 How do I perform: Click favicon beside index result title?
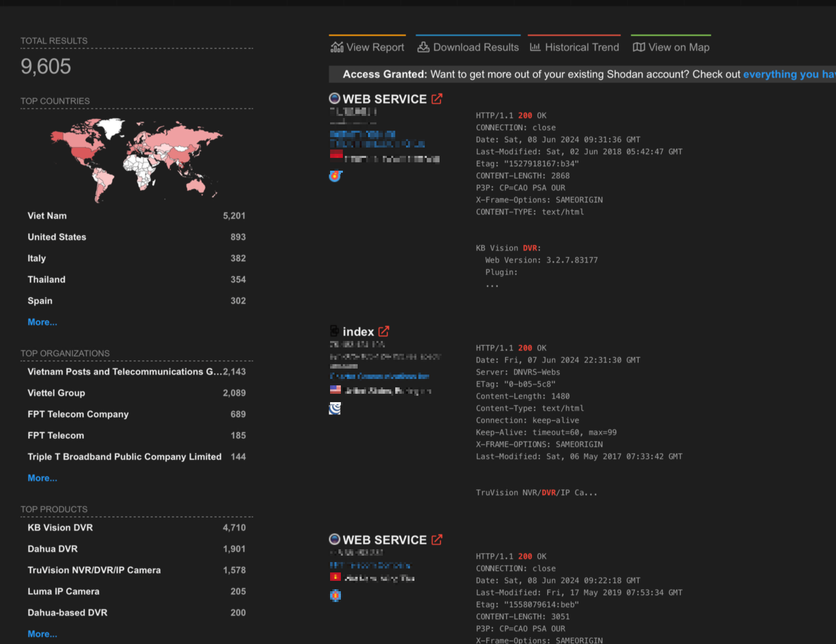(334, 331)
